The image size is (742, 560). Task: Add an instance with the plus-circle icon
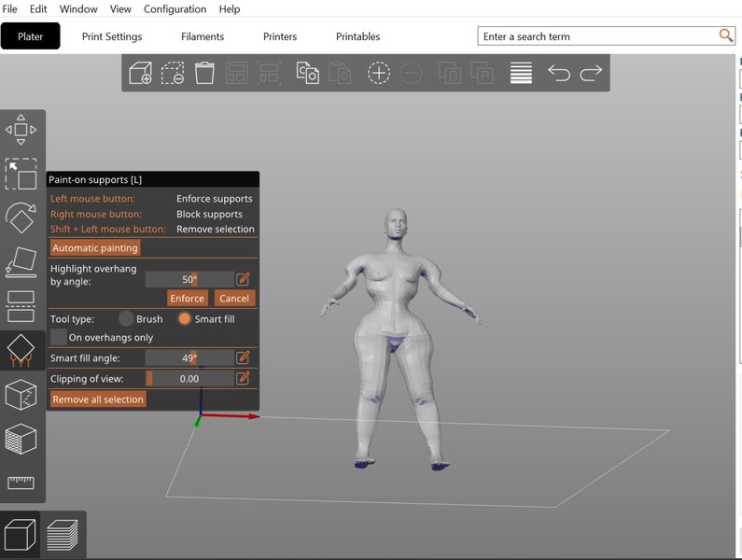(378, 74)
